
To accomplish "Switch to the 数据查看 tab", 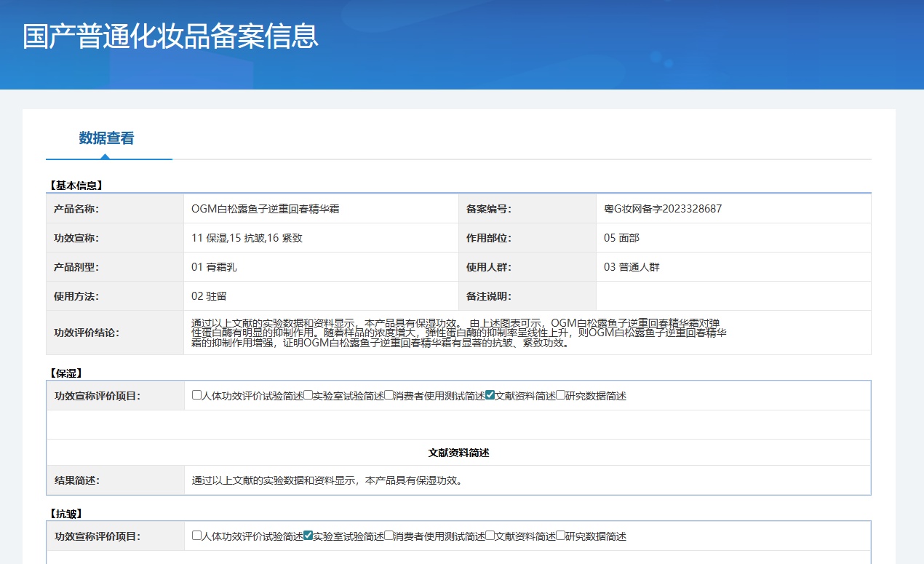I will click(x=106, y=138).
